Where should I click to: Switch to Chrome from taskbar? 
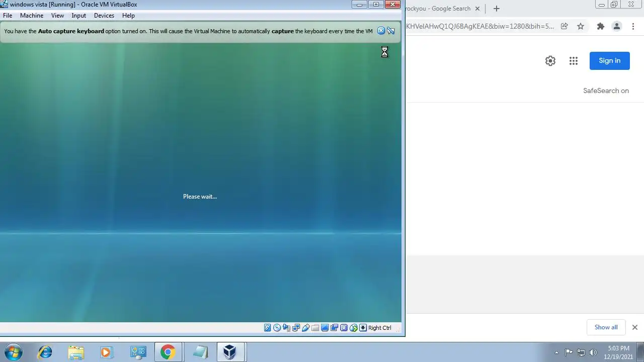tap(168, 352)
